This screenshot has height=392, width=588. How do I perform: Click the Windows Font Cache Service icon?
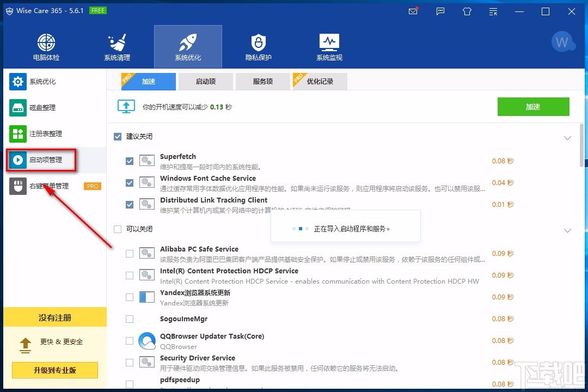(146, 182)
